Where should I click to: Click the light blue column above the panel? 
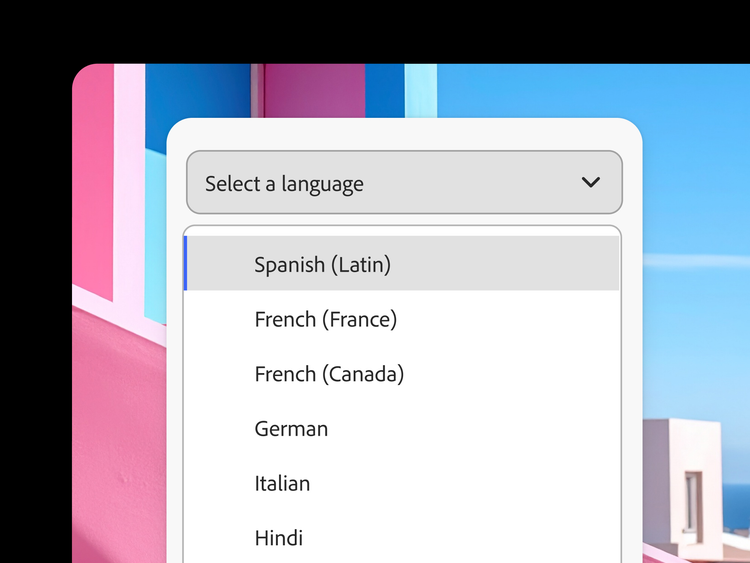point(420,90)
